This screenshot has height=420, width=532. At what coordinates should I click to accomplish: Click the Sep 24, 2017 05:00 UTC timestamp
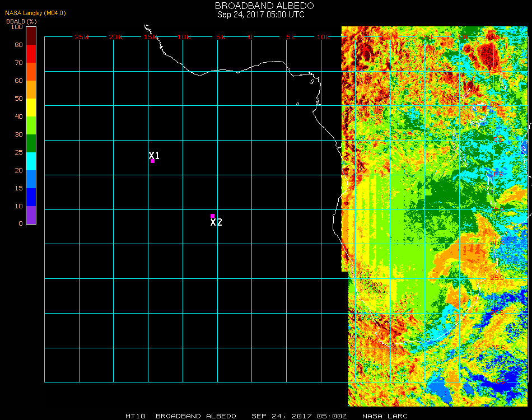tap(261, 15)
